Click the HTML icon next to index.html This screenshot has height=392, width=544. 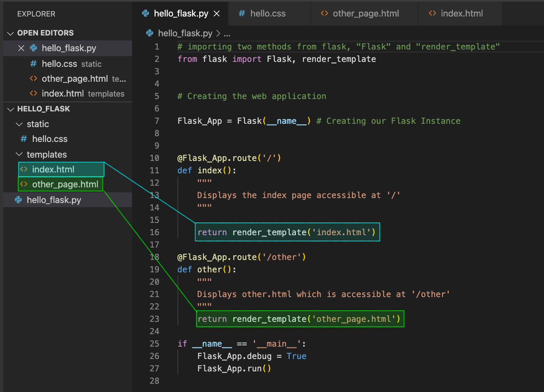point(432,13)
